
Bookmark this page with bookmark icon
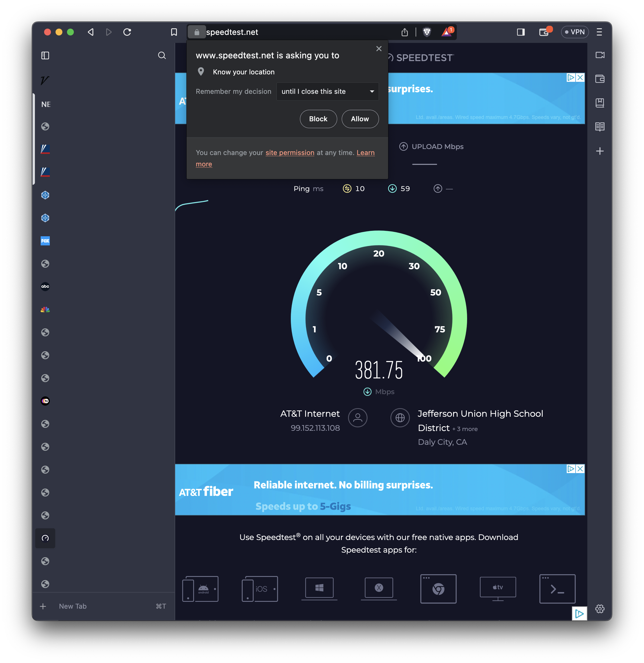pyautogui.click(x=174, y=32)
